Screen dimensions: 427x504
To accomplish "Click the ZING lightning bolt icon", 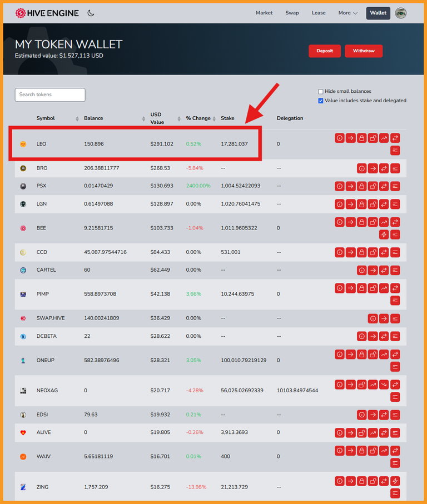I will tap(395, 481).
